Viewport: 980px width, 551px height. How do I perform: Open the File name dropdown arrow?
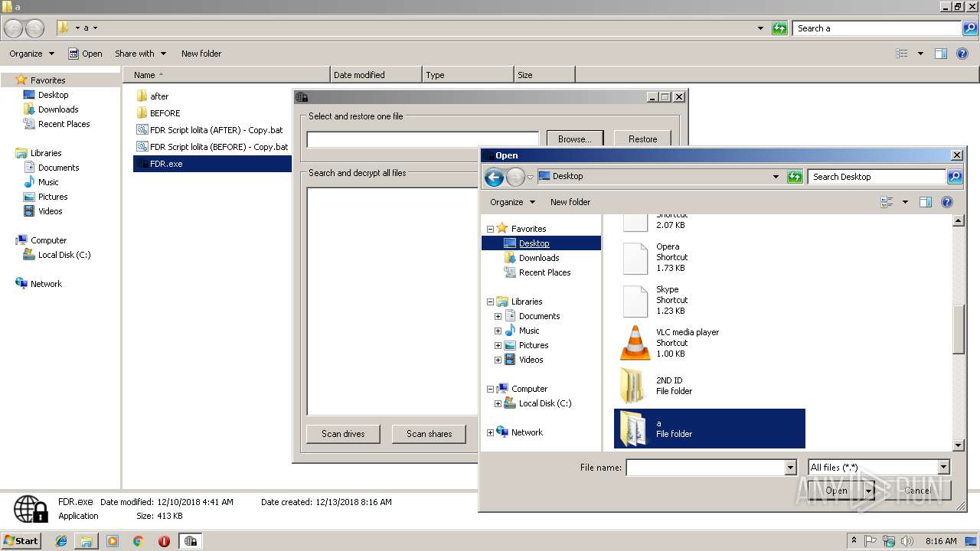790,468
